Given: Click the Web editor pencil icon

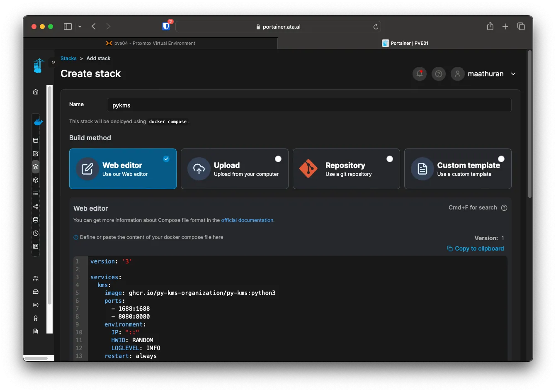Looking at the screenshot, I should (87, 169).
